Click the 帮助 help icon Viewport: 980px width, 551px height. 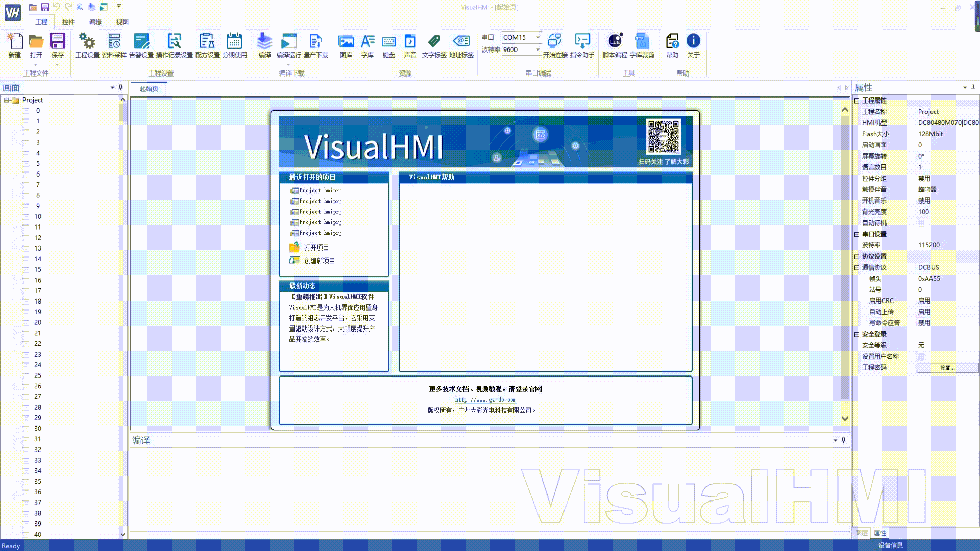pyautogui.click(x=672, y=45)
